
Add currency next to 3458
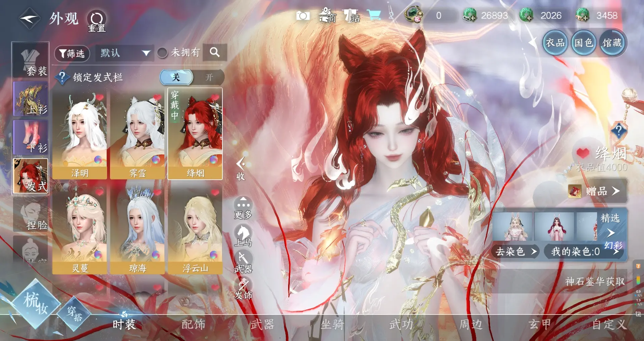[x=582, y=15]
